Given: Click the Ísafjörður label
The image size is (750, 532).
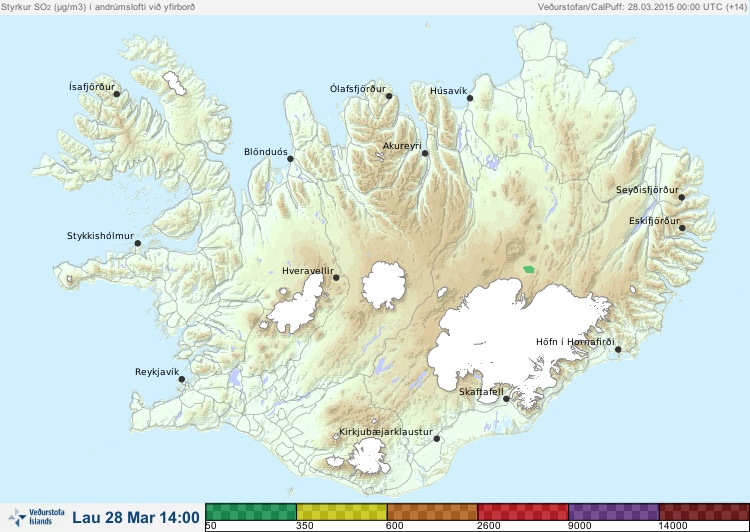Looking at the screenshot, I should coord(92,87).
